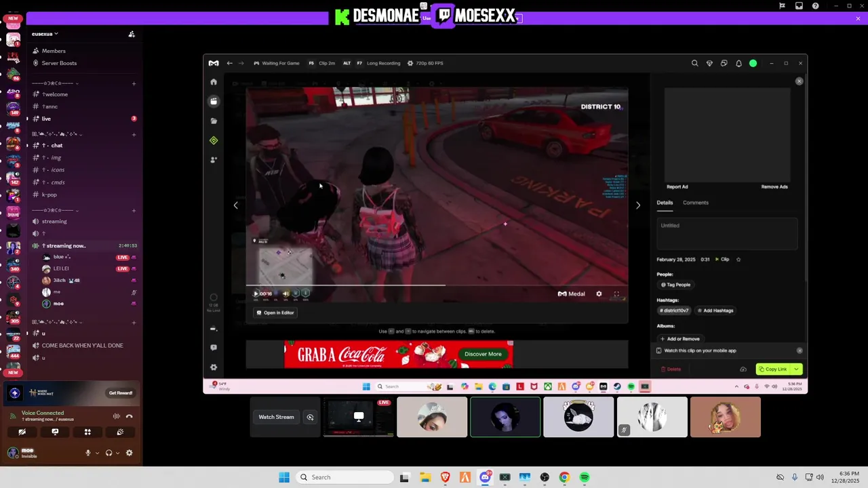
Task: Open Discord activities launcher
Action: coord(87,432)
